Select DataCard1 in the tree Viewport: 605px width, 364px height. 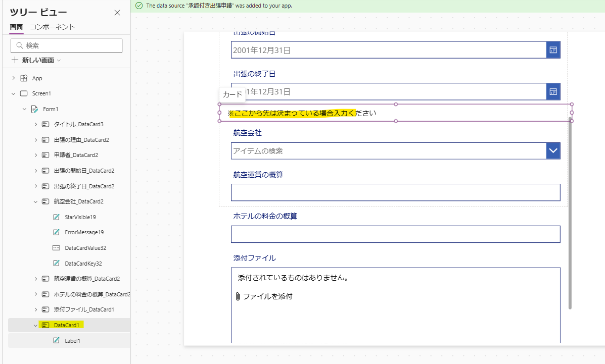[66, 325]
